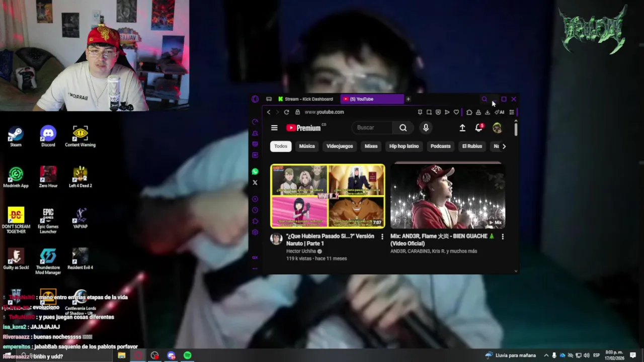Open the Opera GX main menu logo

coord(255,99)
